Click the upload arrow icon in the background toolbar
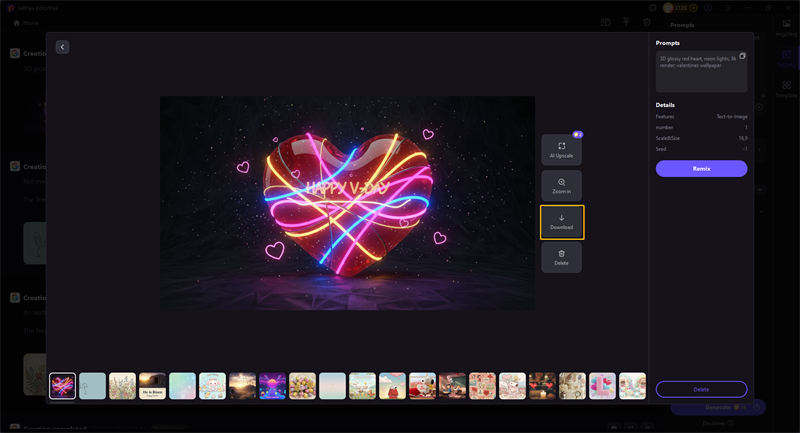The image size is (800, 433). tap(626, 22)
